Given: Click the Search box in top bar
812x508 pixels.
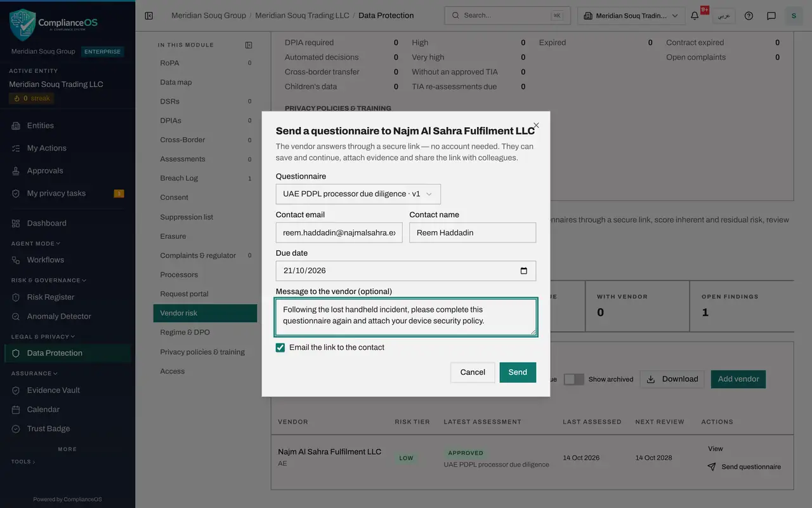Looking at the screenshot, I should tap(507, 16).
